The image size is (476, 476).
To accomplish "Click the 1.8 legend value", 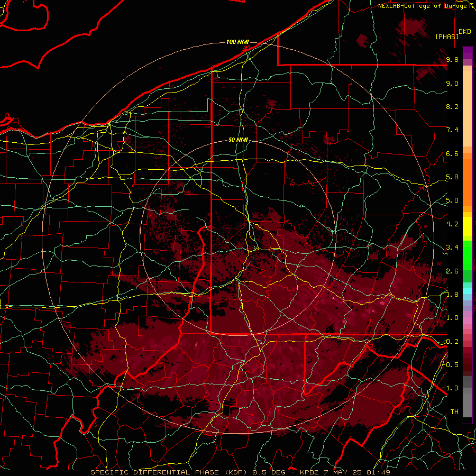I will point(452,295).
